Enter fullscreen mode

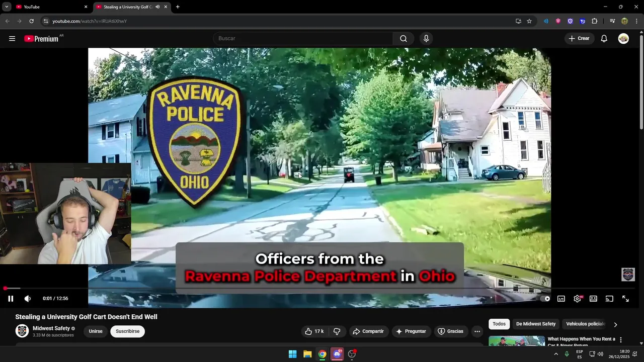(625, 299)
